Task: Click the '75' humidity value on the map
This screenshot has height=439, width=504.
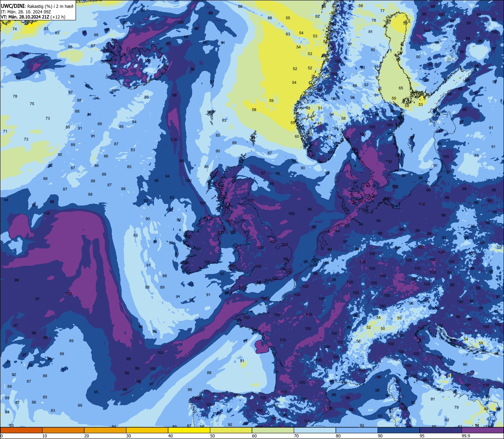Action: click(32, 104)
